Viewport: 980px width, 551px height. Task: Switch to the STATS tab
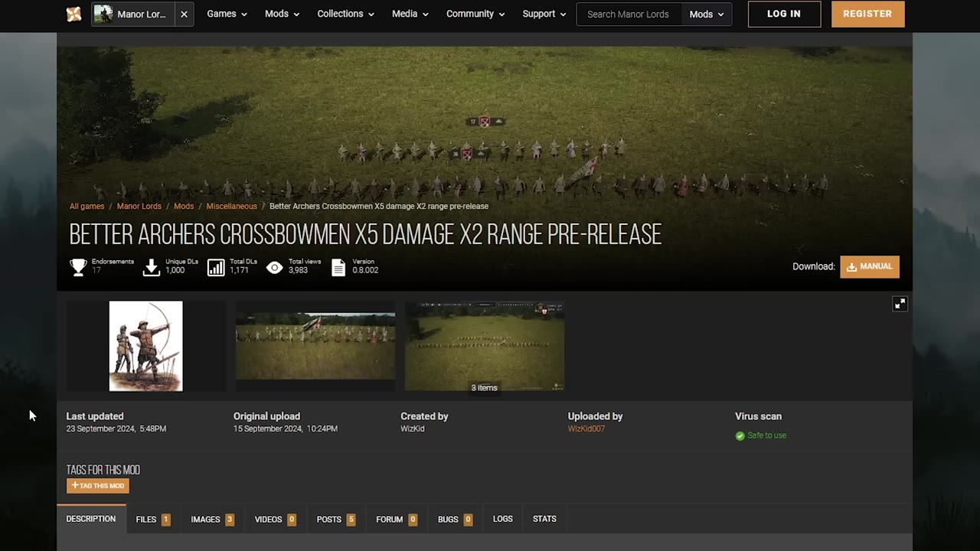pos(544,519)
